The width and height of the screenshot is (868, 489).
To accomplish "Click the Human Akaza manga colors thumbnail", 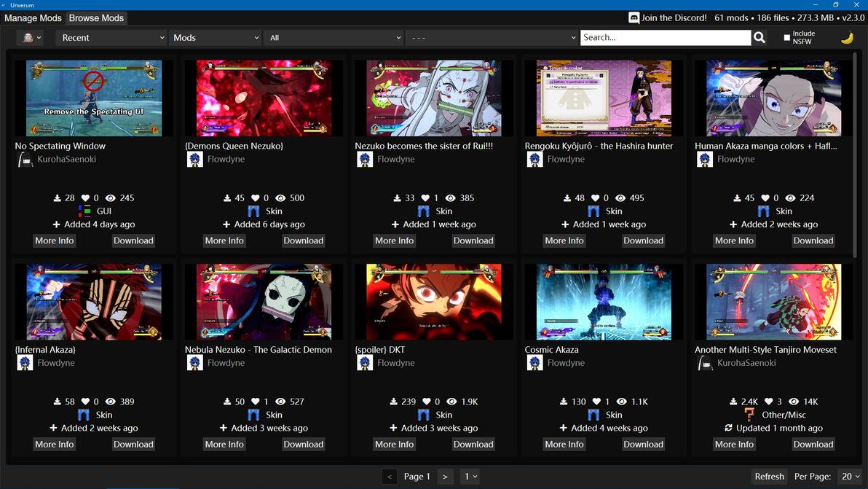I will click(774, 98).
